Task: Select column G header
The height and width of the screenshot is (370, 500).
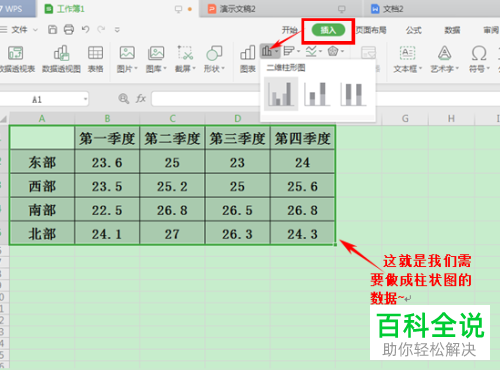Action: pos(405,118)
